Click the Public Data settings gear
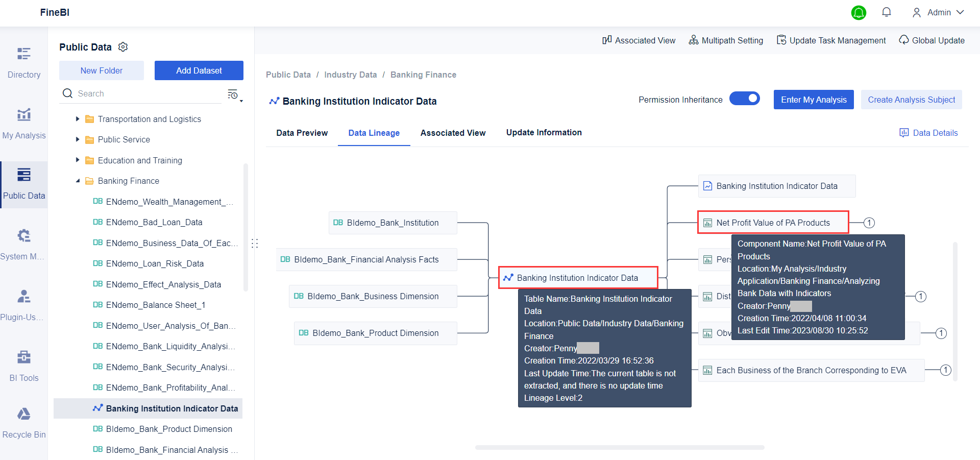 coord(123,46)
